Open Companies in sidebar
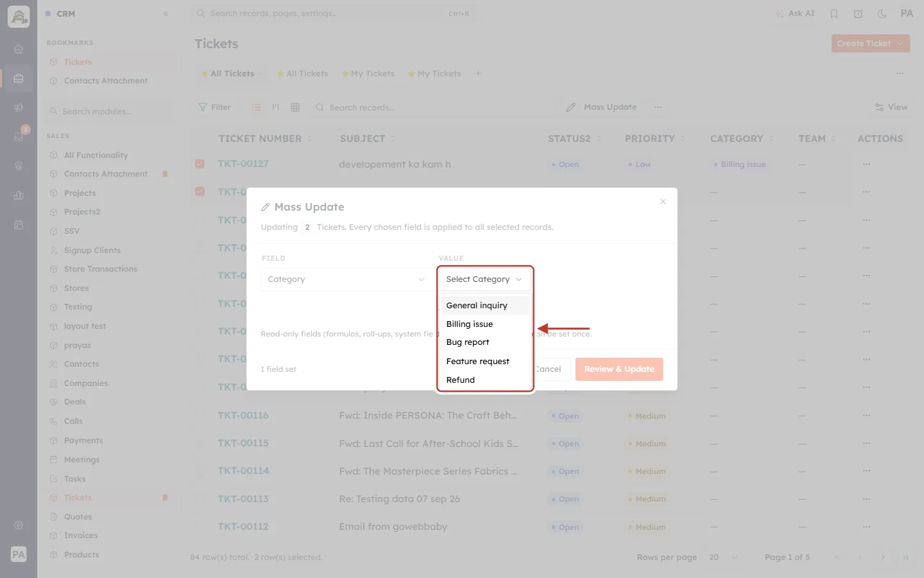Viewport: 924px width, 578px height. coord(86,383)
